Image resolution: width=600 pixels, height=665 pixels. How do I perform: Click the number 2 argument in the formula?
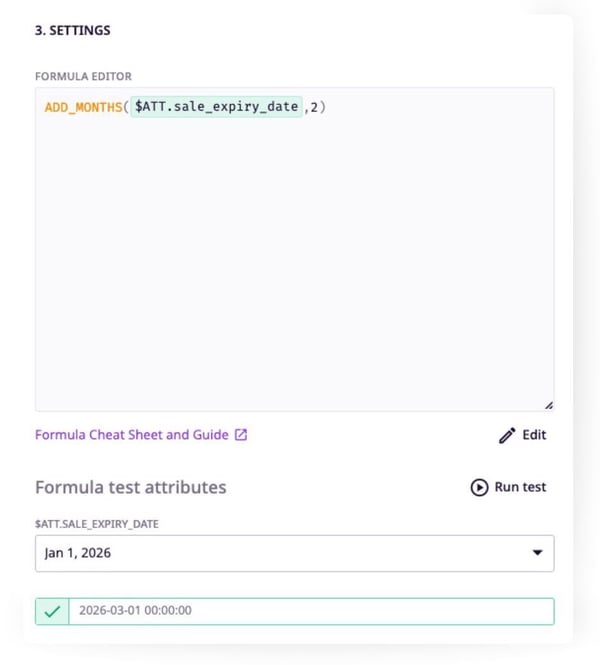pyautogui.click(x=316, y=107)
